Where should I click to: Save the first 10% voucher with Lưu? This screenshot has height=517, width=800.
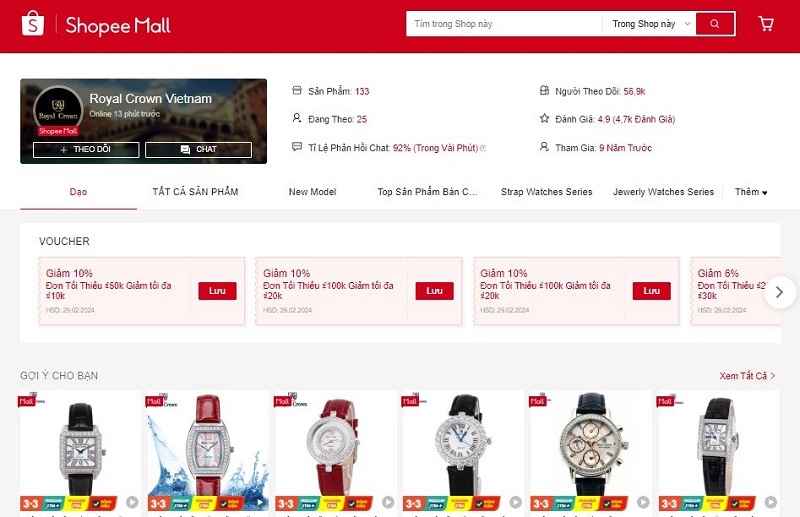217,291
